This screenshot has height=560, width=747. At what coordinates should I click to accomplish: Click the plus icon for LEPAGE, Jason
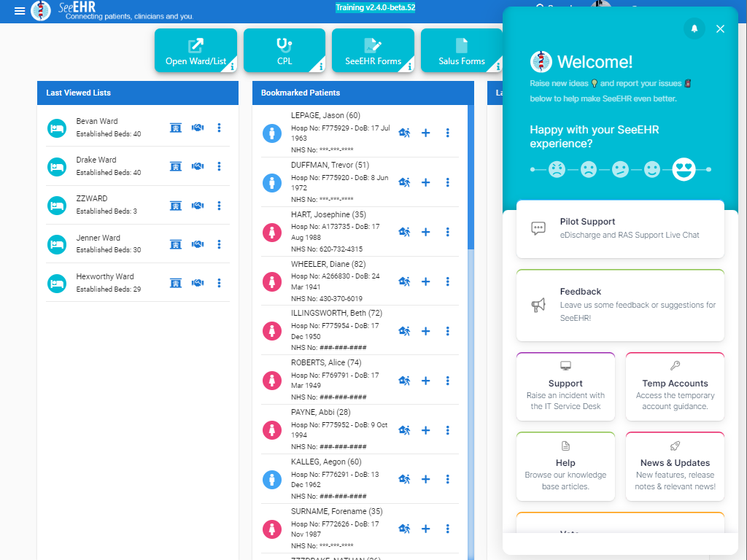(426, 133)
